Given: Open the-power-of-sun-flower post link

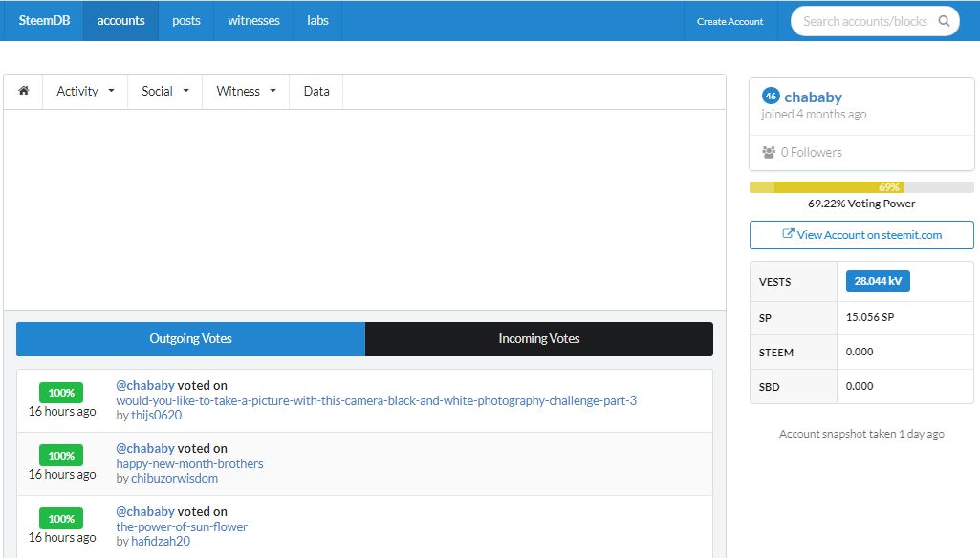Looking at the screenshot, I should (x=182, y=526).
